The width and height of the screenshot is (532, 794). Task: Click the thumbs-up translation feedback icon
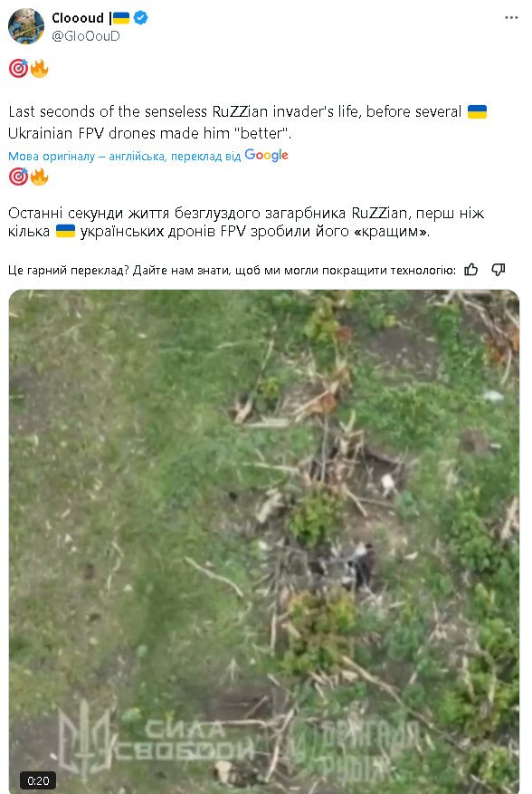click(471, 270)
